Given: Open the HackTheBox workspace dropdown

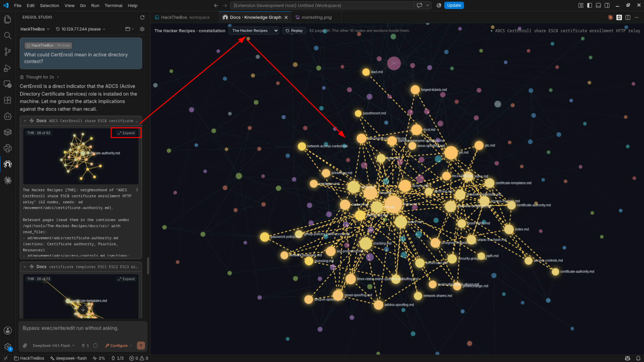Looking at the screenshot, I should pyautogui.click(x=35, y=29).
